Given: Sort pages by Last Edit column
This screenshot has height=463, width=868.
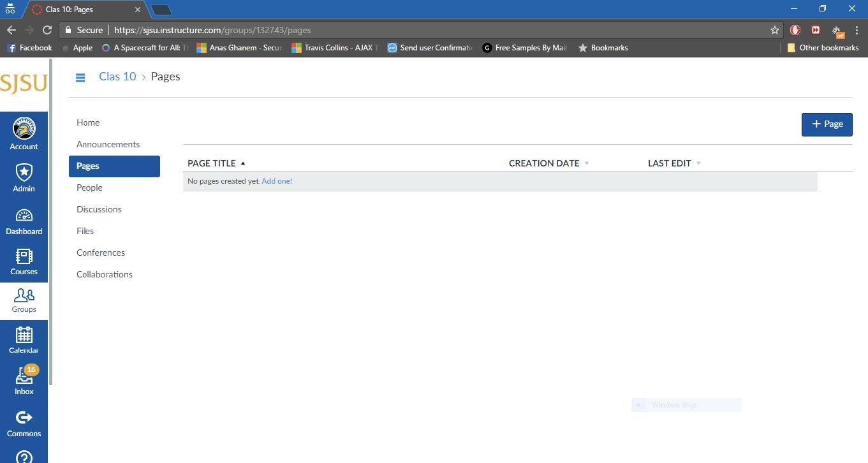Looking at the screenshot, I should click(x=669, y=163).
